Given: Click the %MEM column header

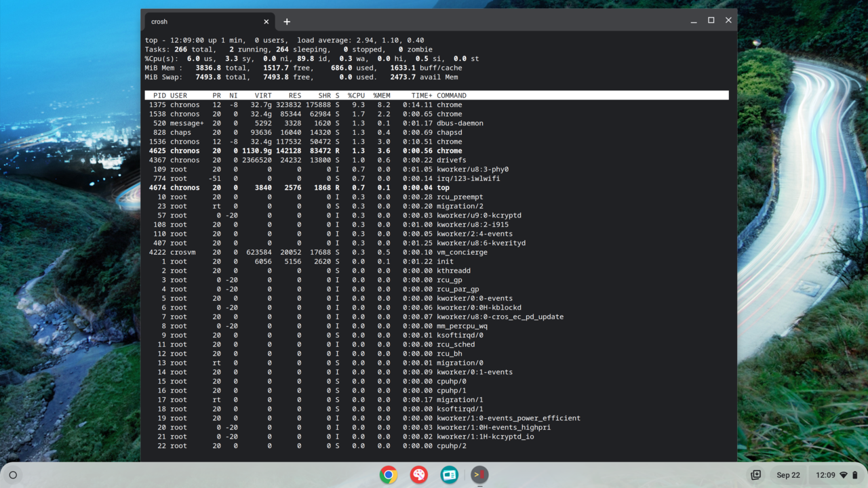Looking at the screenshot, I should point(382,96).
